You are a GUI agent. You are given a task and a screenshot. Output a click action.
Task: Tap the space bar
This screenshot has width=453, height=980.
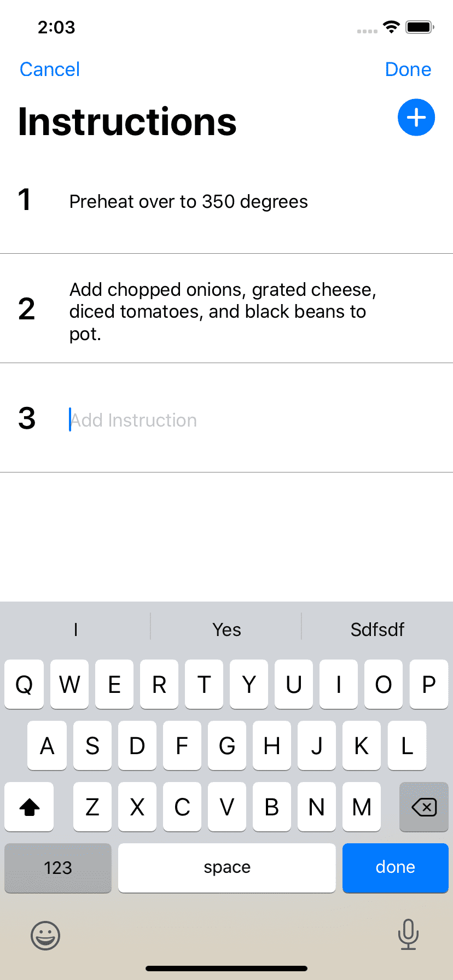click(x=227, y=868)
